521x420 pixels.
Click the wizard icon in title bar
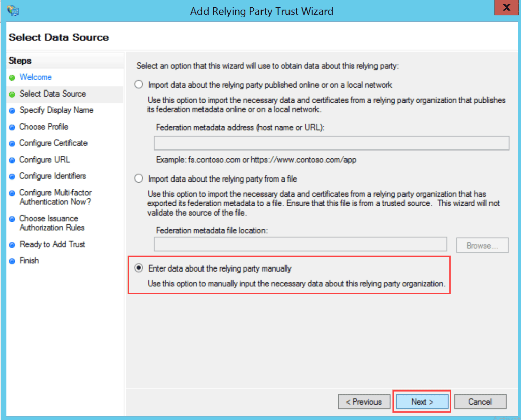tap(13, 10)
